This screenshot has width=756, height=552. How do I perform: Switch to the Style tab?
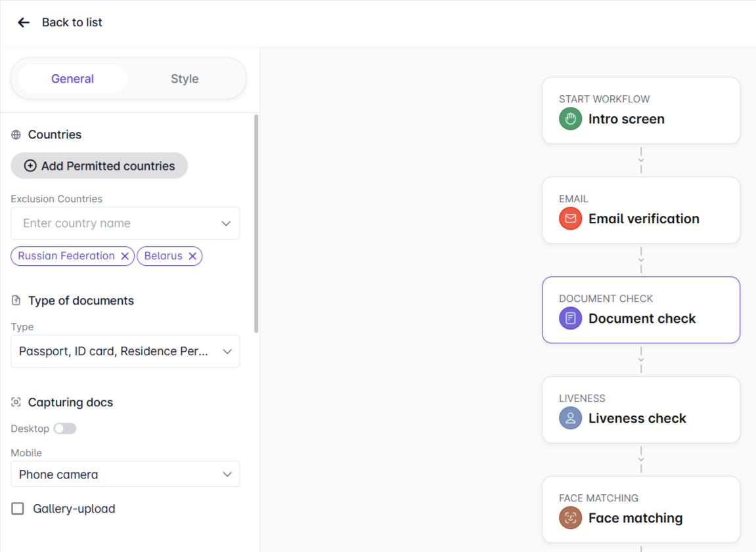[x=185, y=79]
